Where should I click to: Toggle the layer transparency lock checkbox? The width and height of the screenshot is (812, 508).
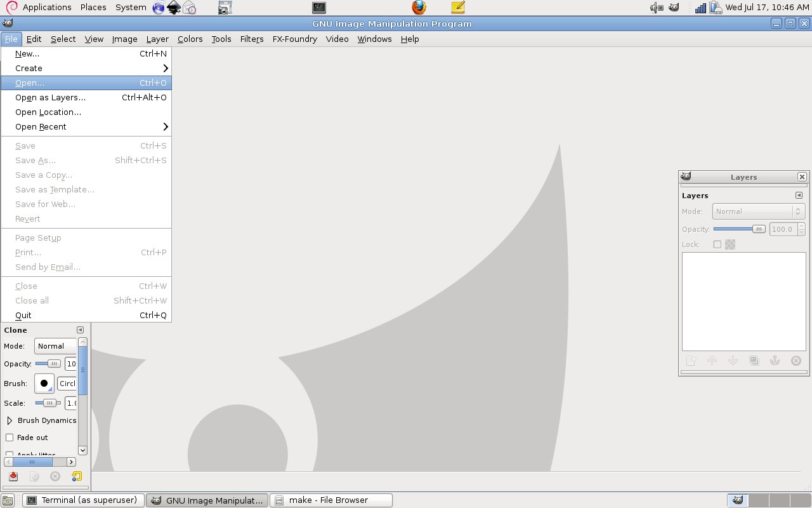pos(717,244)
